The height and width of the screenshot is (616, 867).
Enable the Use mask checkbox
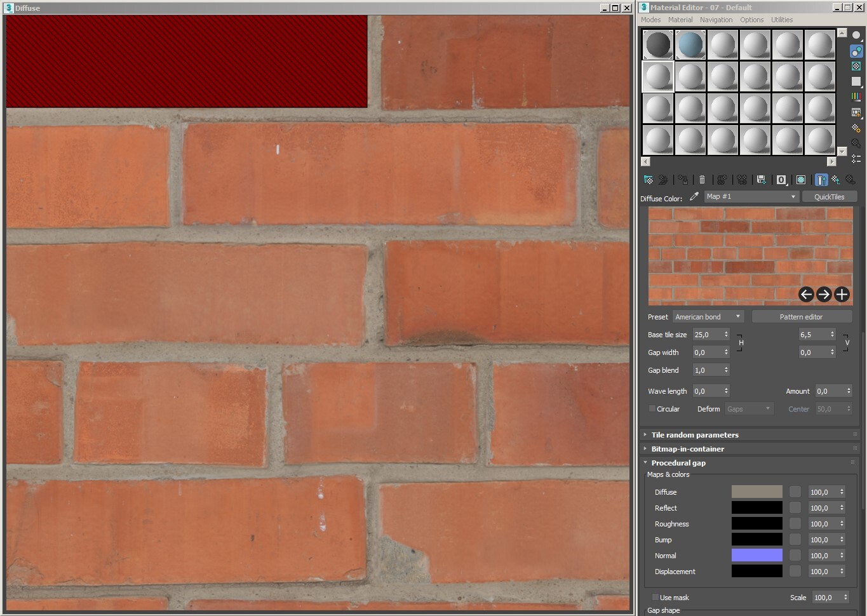tap(655, 598)
